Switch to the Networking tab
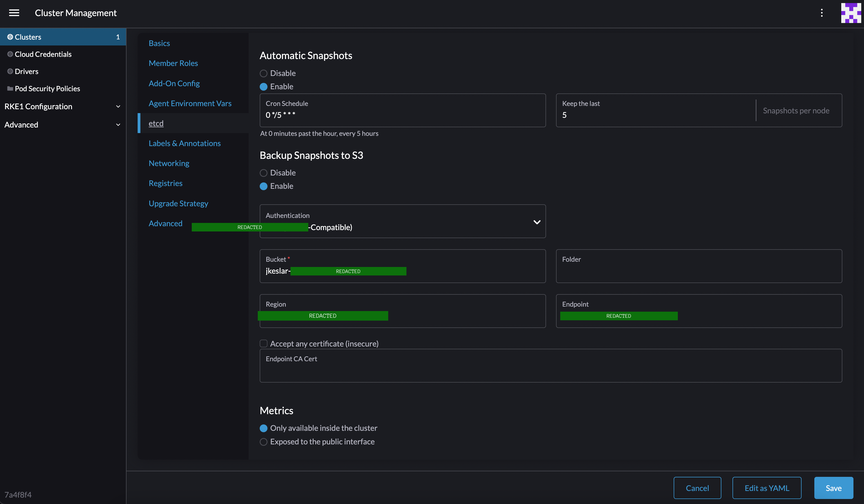Screen dimensions: 864x504 tap(169, 163)
